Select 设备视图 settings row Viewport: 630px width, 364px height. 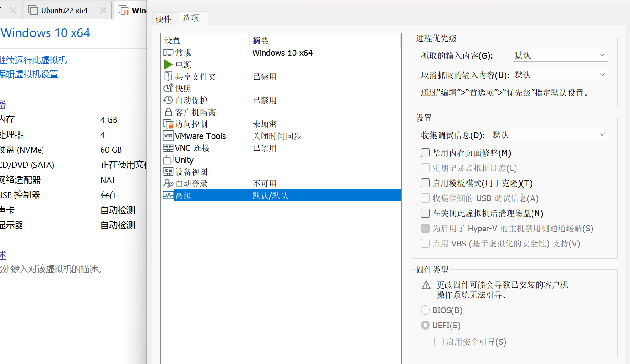pos(281,172)
